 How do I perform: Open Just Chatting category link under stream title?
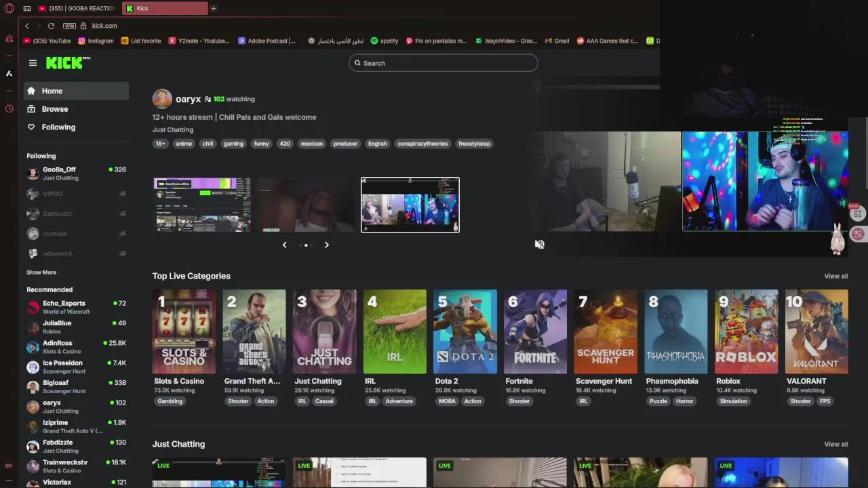pos(173,129)
